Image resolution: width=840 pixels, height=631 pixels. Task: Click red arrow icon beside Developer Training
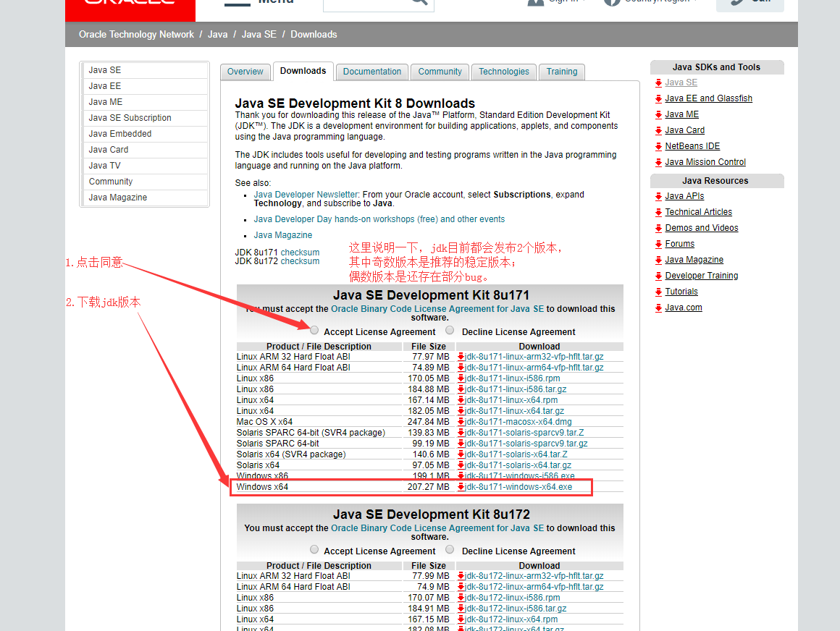(658, 276)
